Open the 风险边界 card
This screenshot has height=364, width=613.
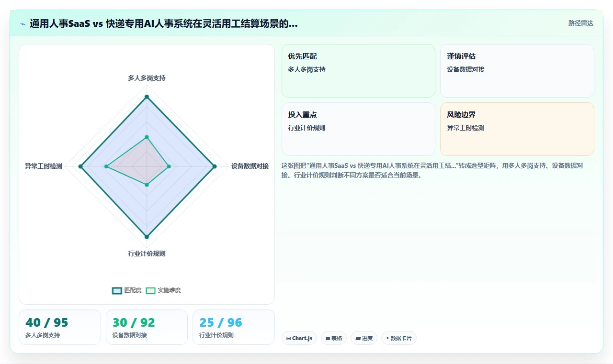coord(517,129)
